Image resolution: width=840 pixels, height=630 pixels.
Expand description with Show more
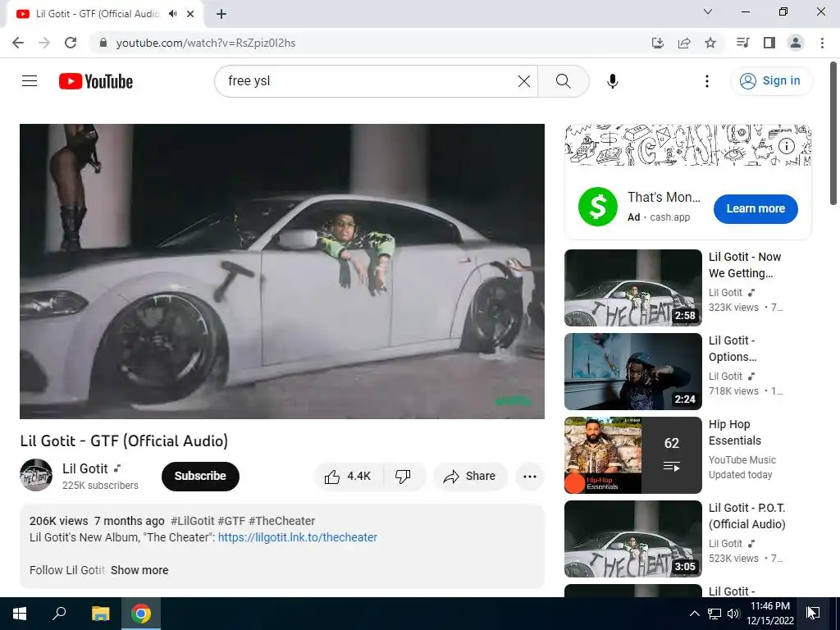point(139,570)
